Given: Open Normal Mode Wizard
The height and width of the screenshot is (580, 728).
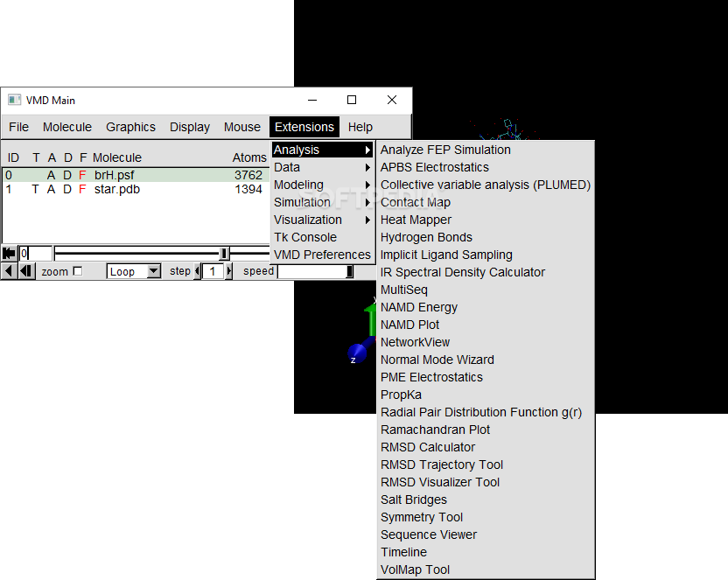Looking at the screenshot, I should click(485, 360).
